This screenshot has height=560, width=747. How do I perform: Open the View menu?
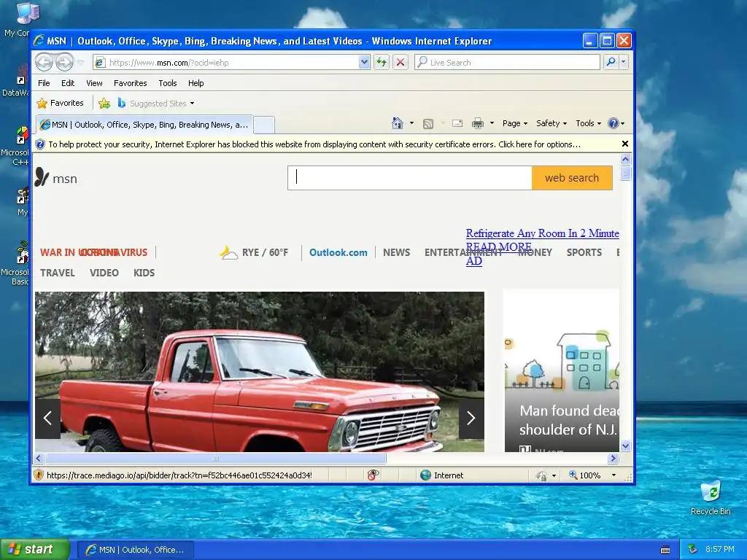pyautogui.click(x=94, y=83)
